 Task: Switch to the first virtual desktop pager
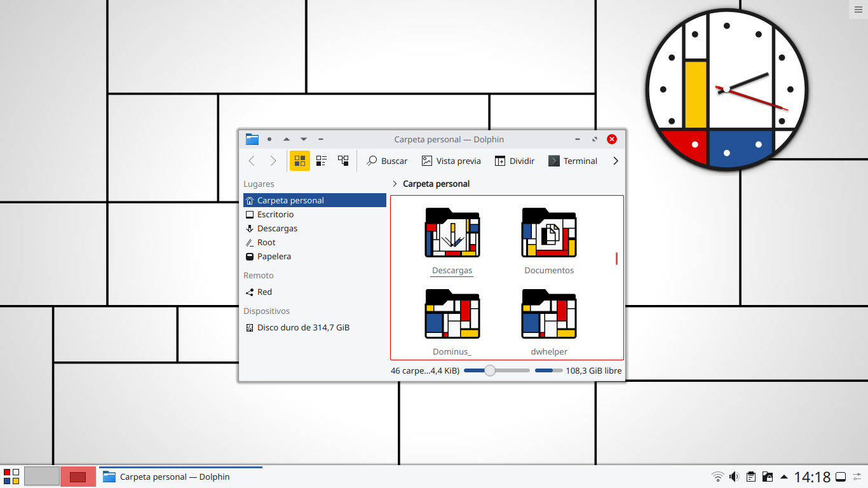(x=42, y=477)
